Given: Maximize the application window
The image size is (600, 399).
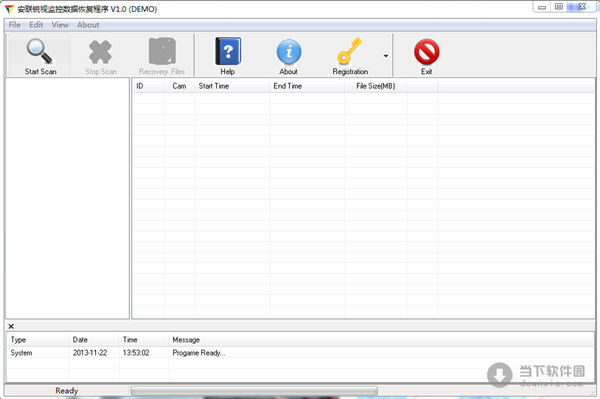Looking at the screenshot, I should [x=559, y=7].
